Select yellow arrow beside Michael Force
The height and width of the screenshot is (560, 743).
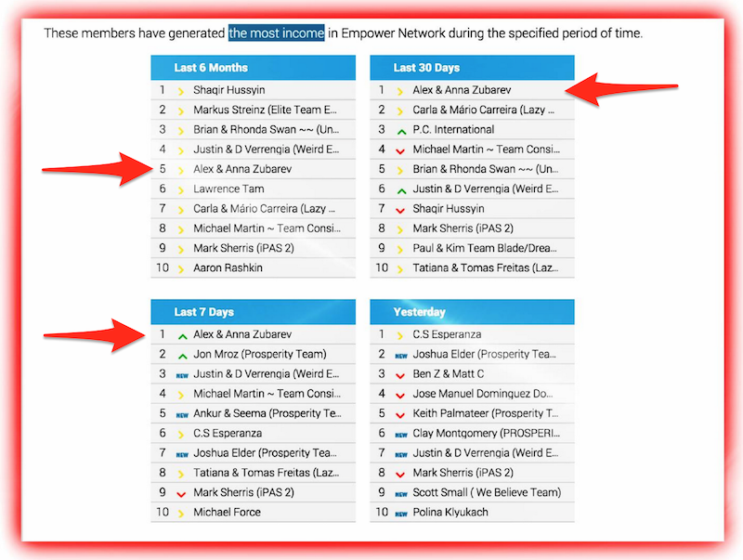coord(181,514)
